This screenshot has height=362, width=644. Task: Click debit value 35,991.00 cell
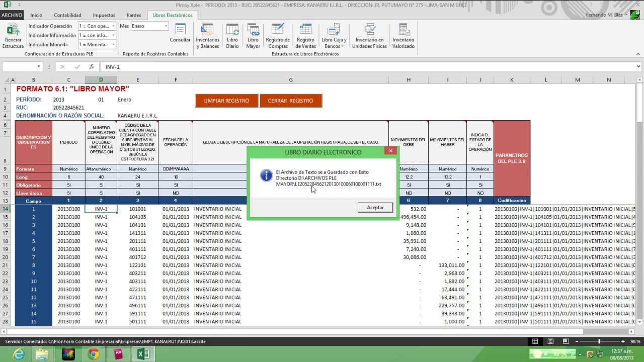click(x=409, y=241)
